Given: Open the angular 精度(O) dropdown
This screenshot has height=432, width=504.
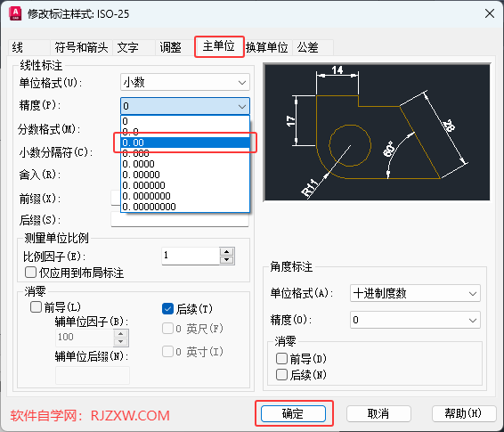Looking at the screenshot, I should [x=415, y=320].
